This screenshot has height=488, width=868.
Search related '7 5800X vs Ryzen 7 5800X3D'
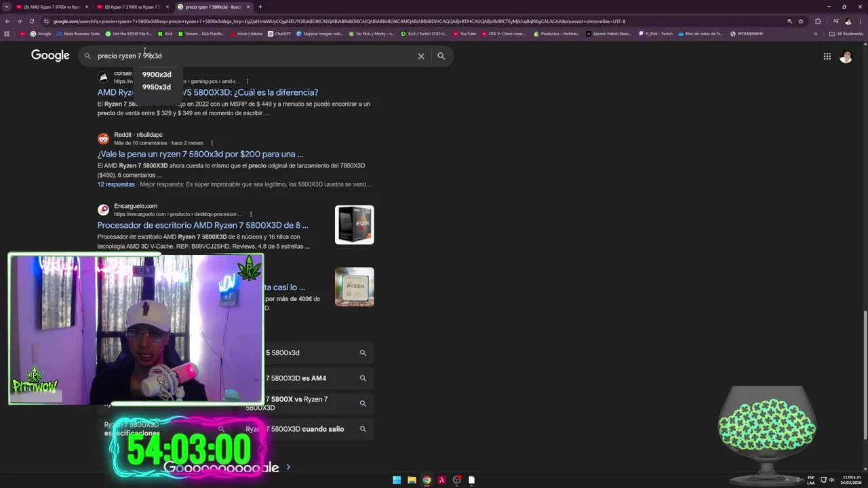[309, 403]
